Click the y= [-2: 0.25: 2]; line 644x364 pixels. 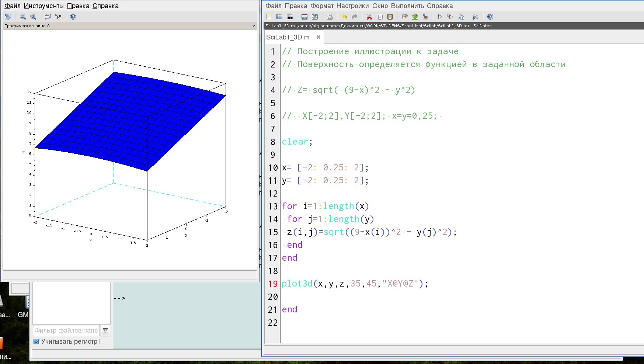coord(325,180)
